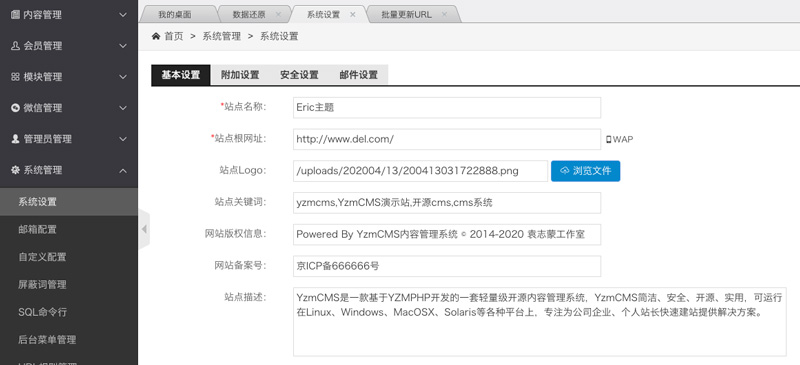Image resolution: width=800 pixels, height=365 pixels.
Task: Expand the 模块管理 menu chevron
Action: coord(123,77)
